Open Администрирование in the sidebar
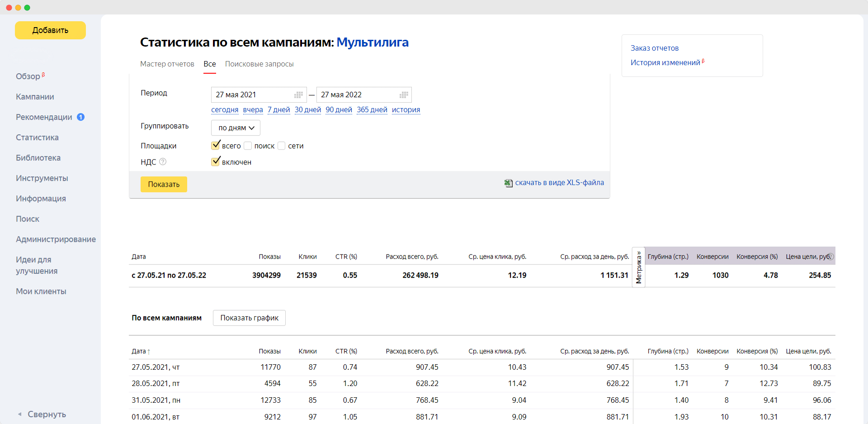Screen dimensions: 868x424 (x=56, y=239)
